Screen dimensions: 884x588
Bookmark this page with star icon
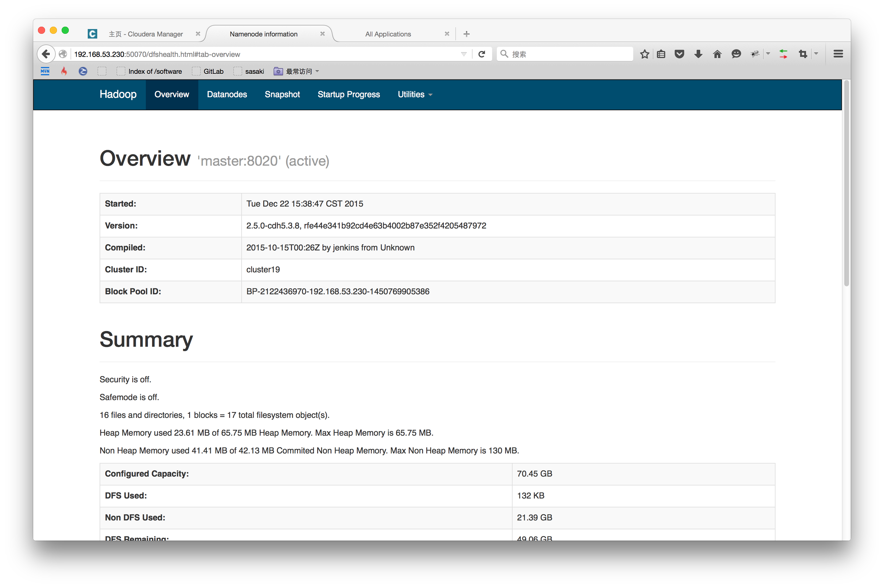pyautogui.click(x=644, y=54)
